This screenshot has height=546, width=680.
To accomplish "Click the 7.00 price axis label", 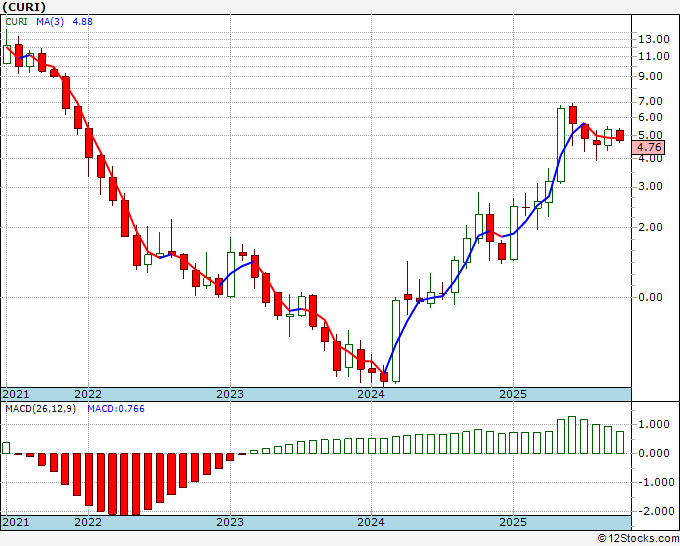I will click(x=650, y=101).
